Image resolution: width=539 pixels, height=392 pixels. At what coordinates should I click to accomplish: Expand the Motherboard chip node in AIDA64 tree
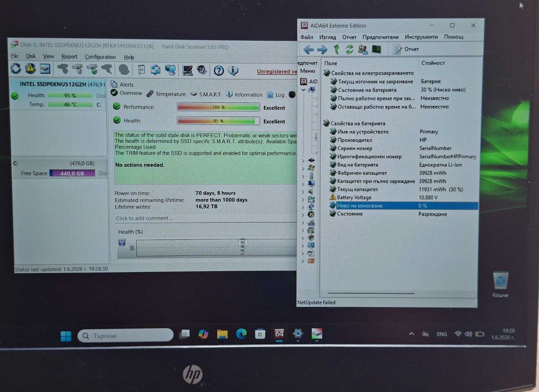[303, 160]
